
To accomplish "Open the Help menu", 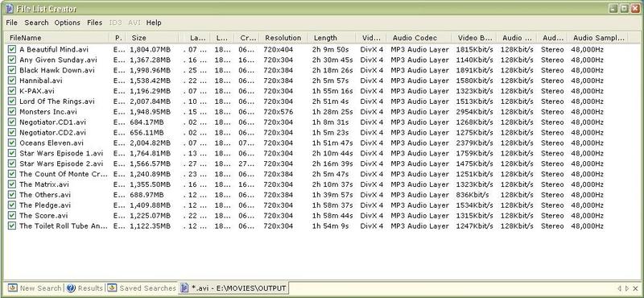I will pyautogui.click(x=154, y=23).
